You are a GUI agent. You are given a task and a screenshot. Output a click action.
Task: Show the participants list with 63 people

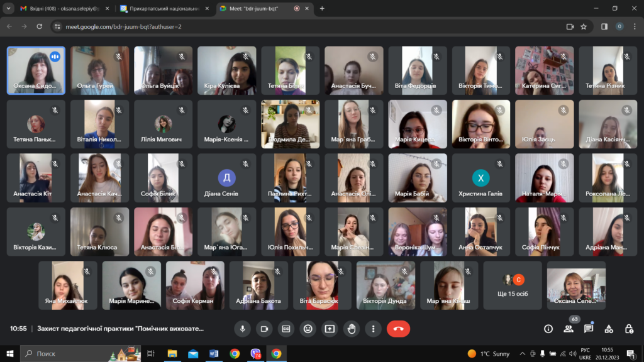pyautogui.click(x=569, y=329)
